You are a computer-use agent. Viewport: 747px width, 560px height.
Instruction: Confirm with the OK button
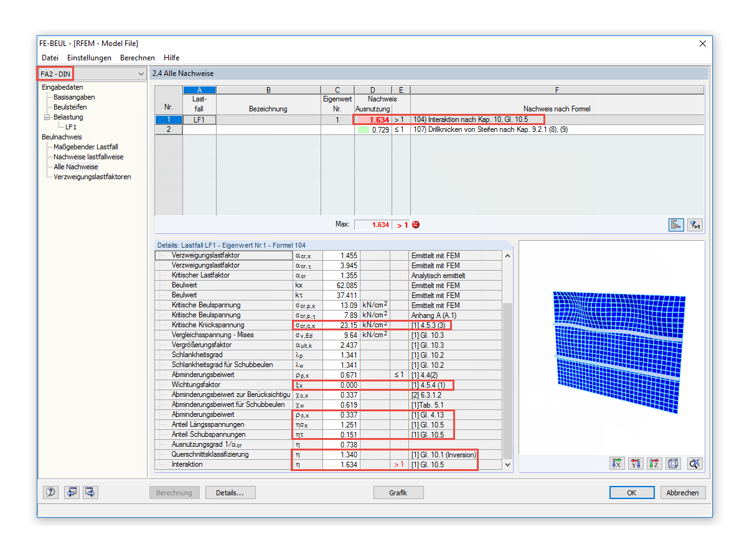click(x=632, y=492)
